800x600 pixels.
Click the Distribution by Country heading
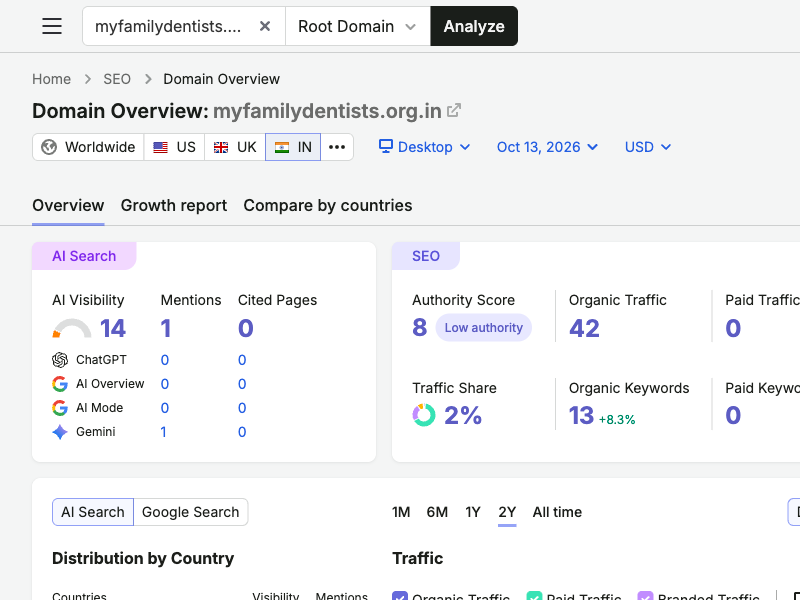coord(143,558)
